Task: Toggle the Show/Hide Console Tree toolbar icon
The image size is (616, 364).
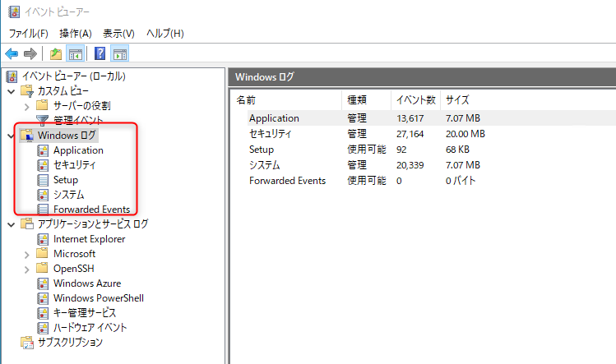Action: [75, 53]
